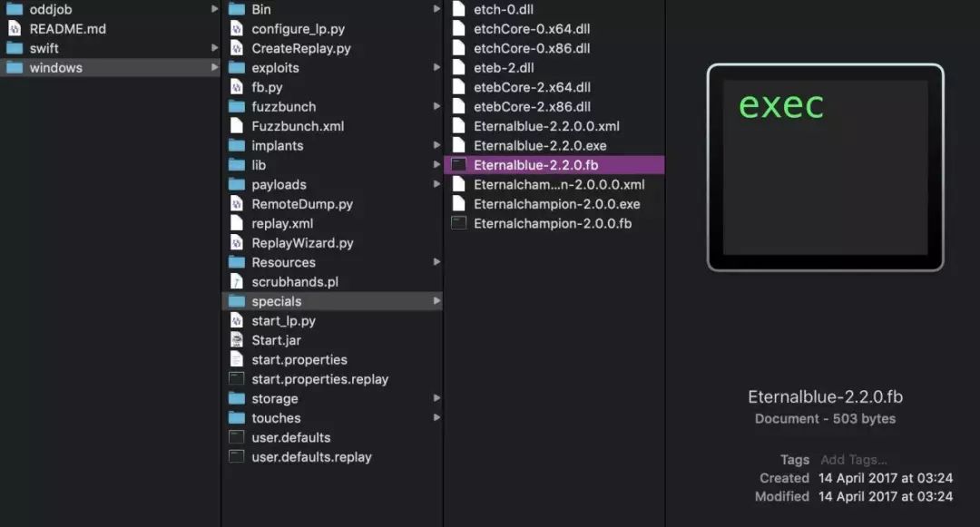Select Eternalblue-2.2.0.0.xml file

tap(547, 126)
